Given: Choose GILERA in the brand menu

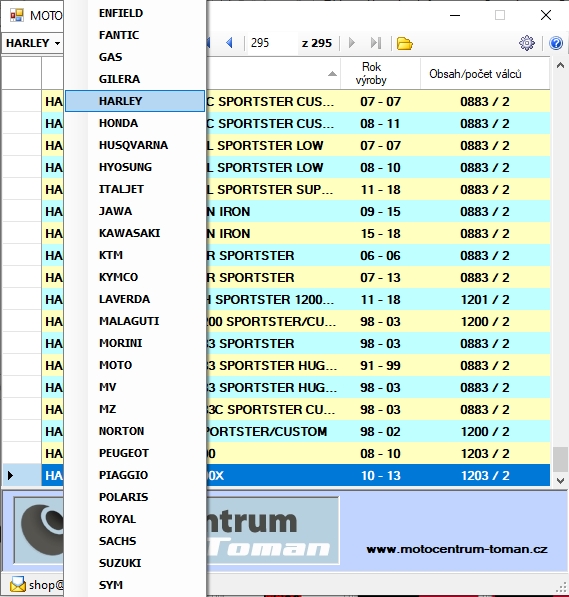Looking at the screenshot, I should point(135,79).
